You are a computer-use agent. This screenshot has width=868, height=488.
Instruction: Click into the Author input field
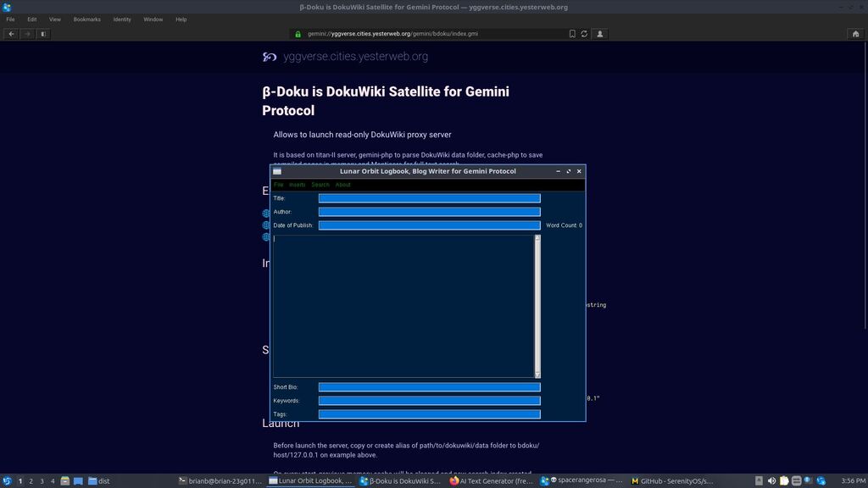click(x=429, y=212)
